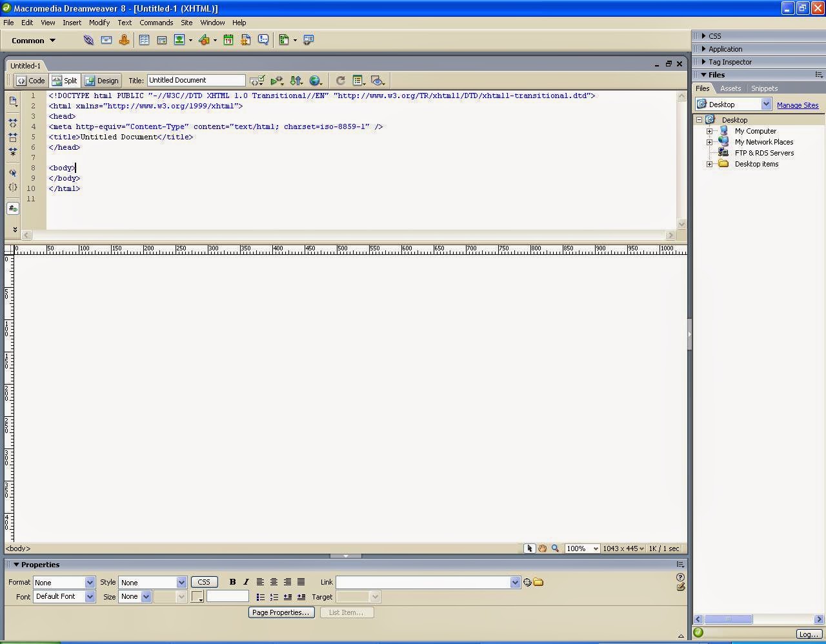
Task: Toggle Align Left in Properties
Action: point(260,582)
